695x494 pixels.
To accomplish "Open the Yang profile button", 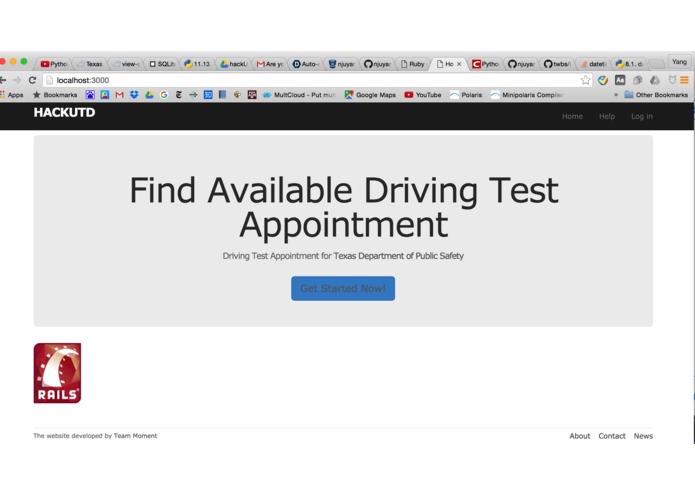I will pos(679,62).
